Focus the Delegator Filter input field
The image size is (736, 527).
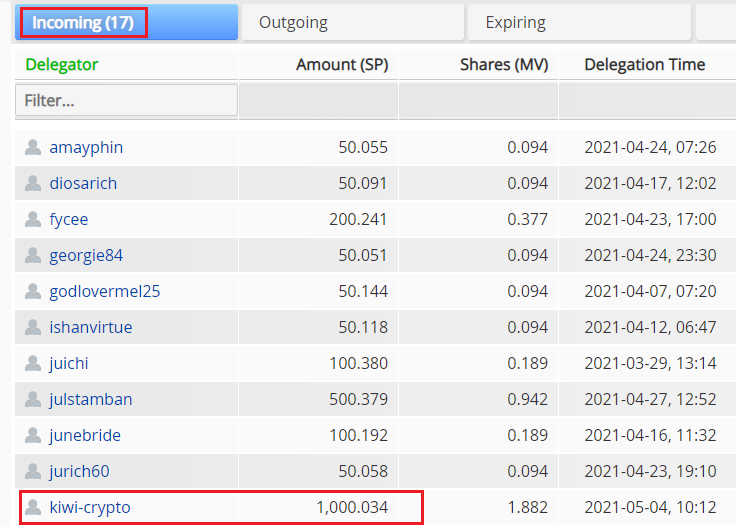click(126, 100)
